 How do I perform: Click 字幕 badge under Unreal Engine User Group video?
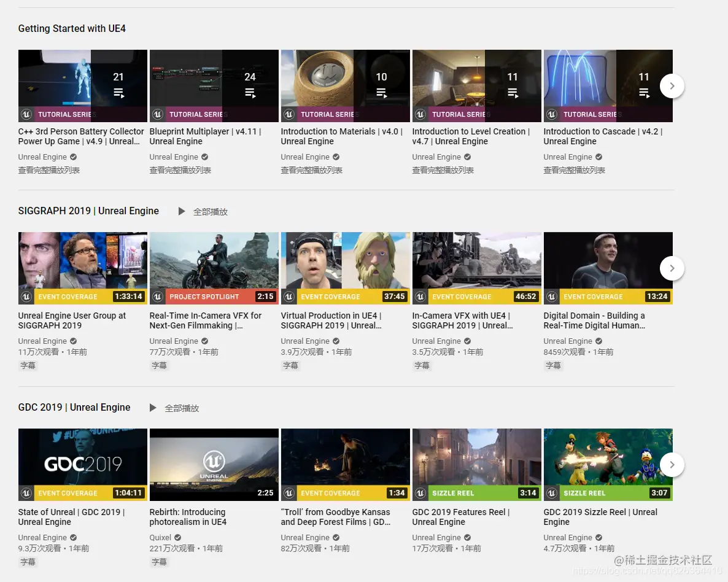(x=28, y=365)
